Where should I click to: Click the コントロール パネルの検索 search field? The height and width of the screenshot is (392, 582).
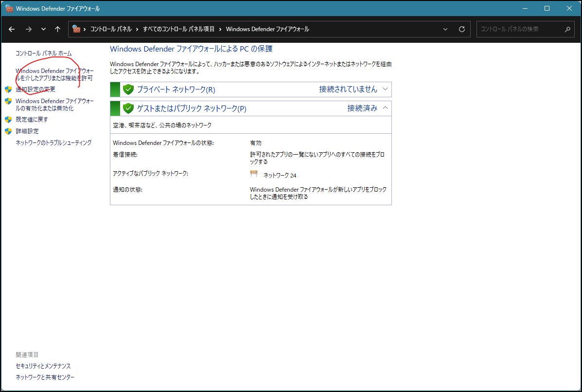click(526, 29)
